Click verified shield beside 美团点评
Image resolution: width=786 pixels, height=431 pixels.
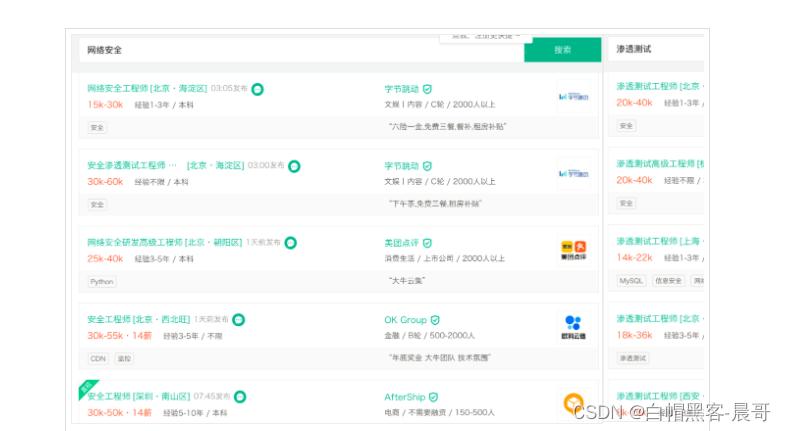427,243
